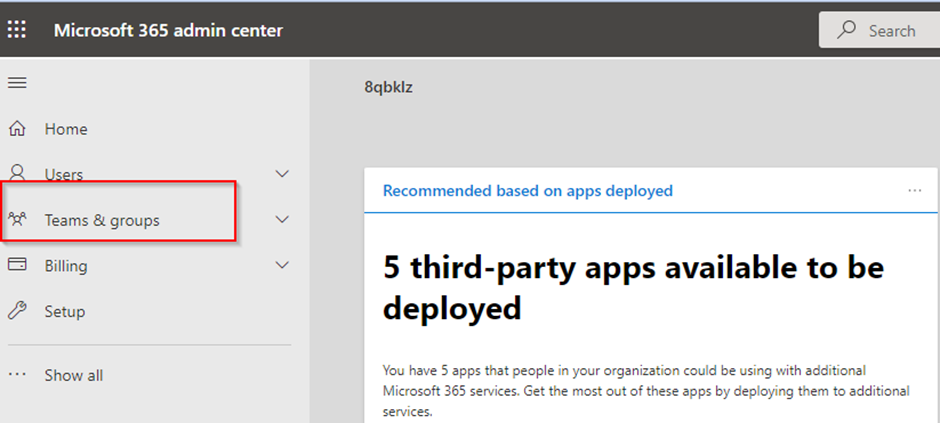This screenshot has width=940, height=423.
Task: Open "Recommended based on apps deployed" link
Action: [x=527, y=190]
